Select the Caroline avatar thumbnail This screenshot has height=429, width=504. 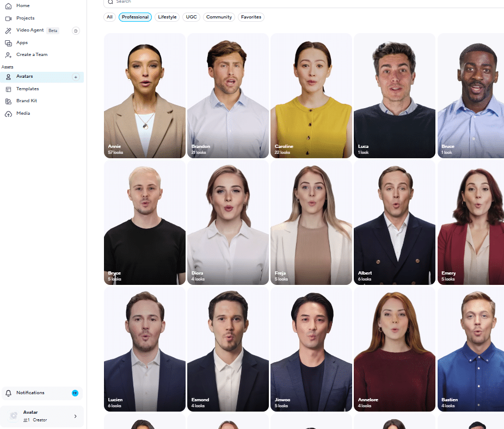(311, 96)
